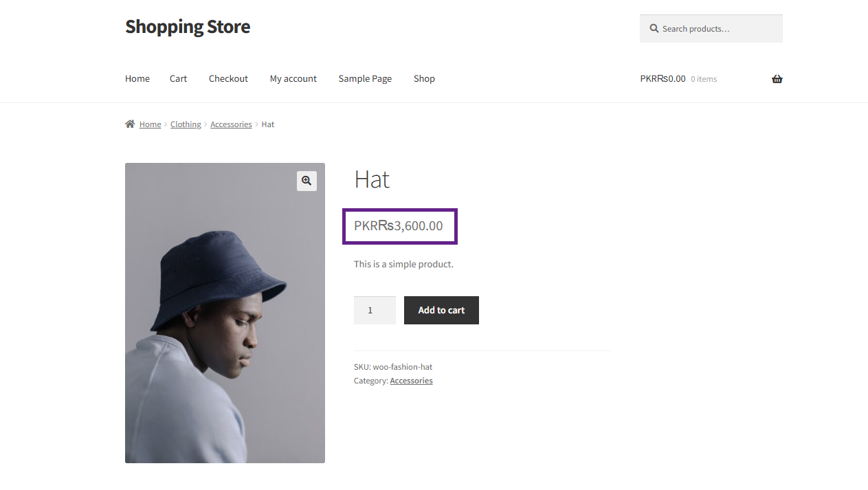The image size is (868, 490).
Task: Go to the Checkout page
Action: (228, 78)
